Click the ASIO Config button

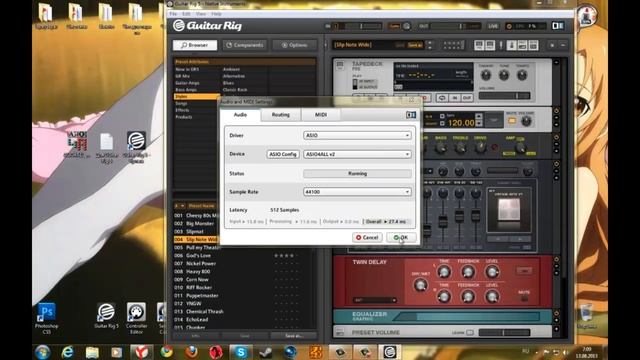[283, 154]
